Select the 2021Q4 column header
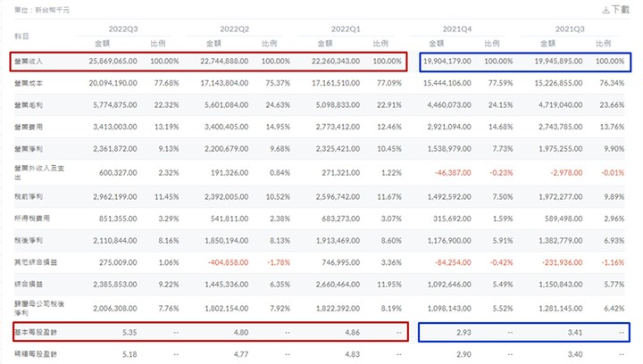This screenshot has width=643, height=364. tap(457, 29)
